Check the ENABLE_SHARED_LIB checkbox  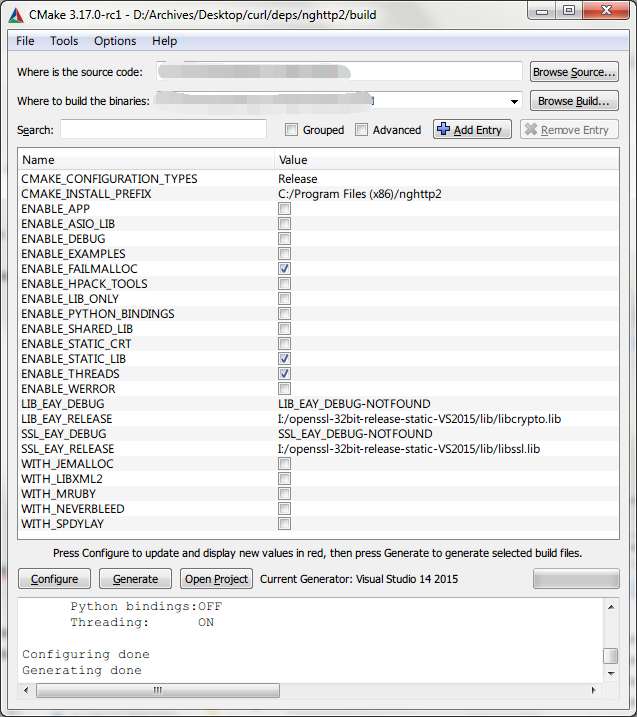pyautogui.click(x=284, y=329)
